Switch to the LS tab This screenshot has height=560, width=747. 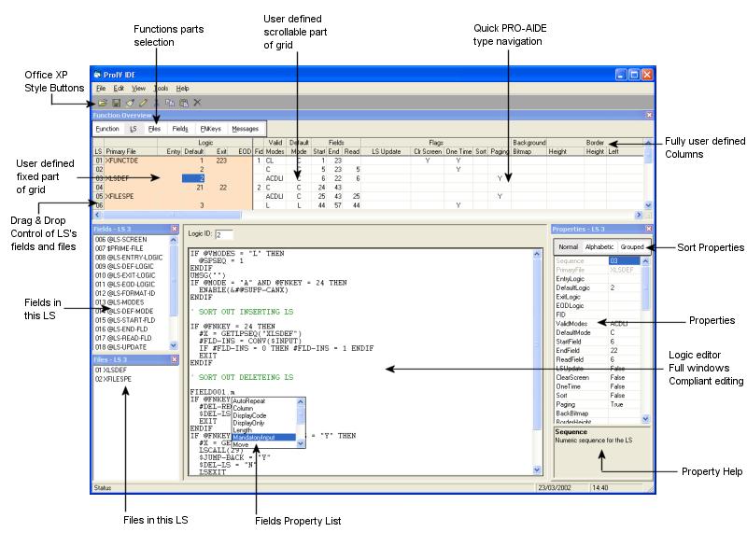pos(133,129)
